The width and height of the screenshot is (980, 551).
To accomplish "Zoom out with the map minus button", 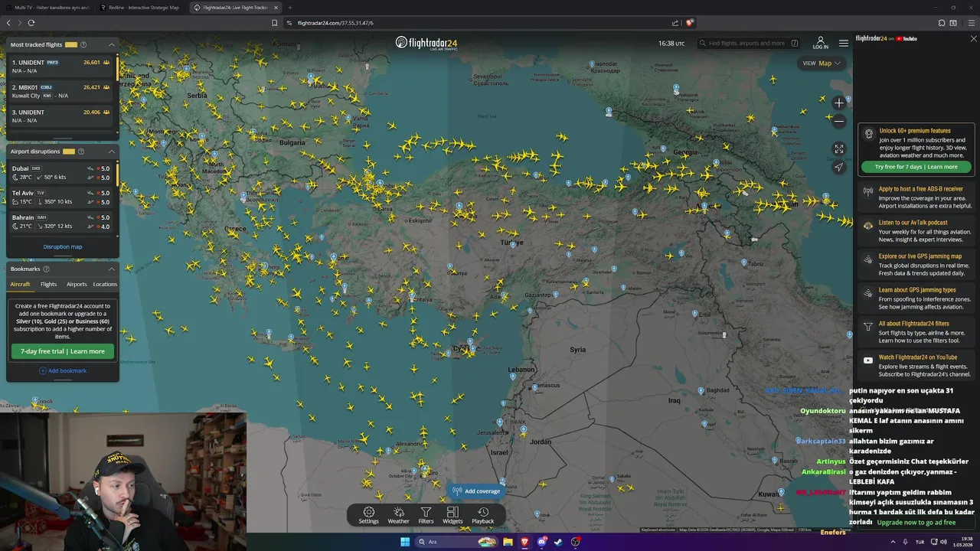I will coord(839,121).
